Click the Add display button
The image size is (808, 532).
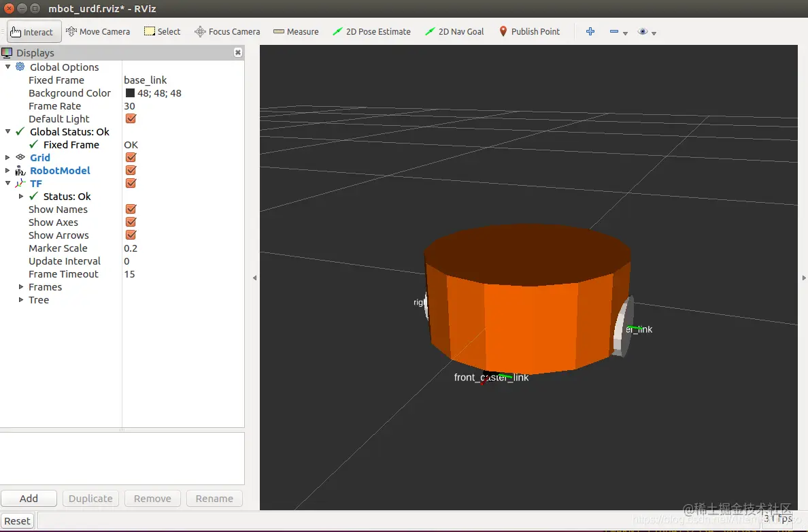(x=29, y=499)
